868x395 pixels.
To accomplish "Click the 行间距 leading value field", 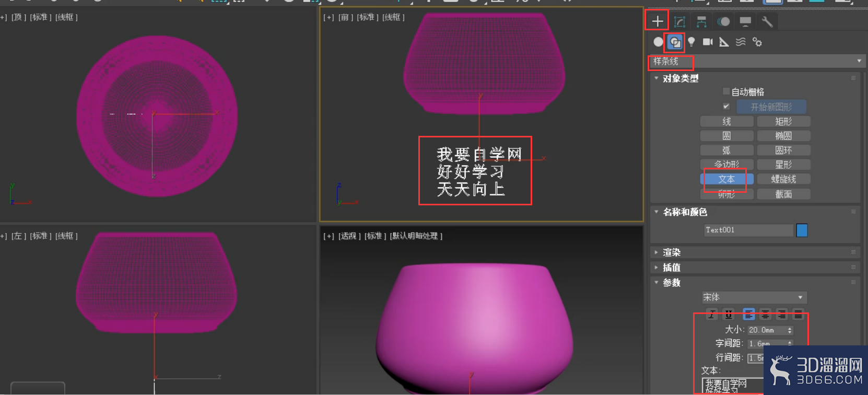I will (756, 358).
